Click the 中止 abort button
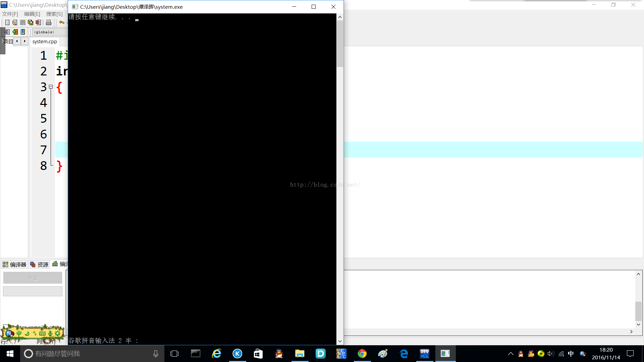The width and height of the screenshot is (644, 362). pos(33,278)
